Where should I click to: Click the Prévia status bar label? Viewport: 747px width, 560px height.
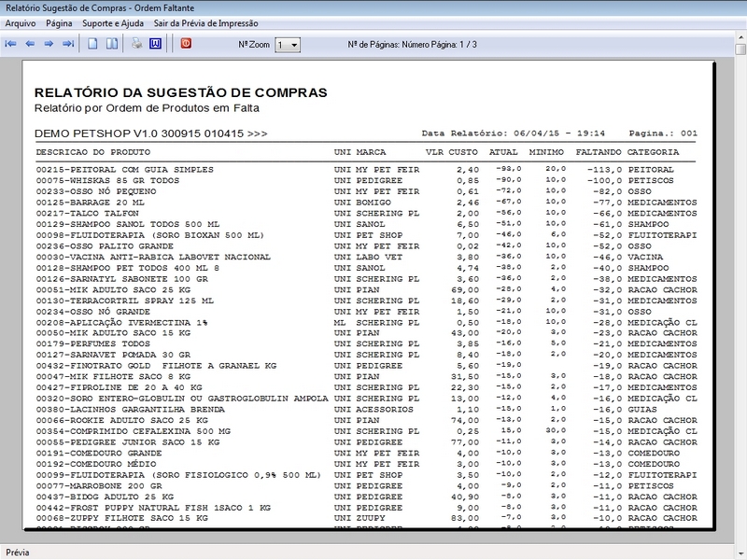coord(18,553)
